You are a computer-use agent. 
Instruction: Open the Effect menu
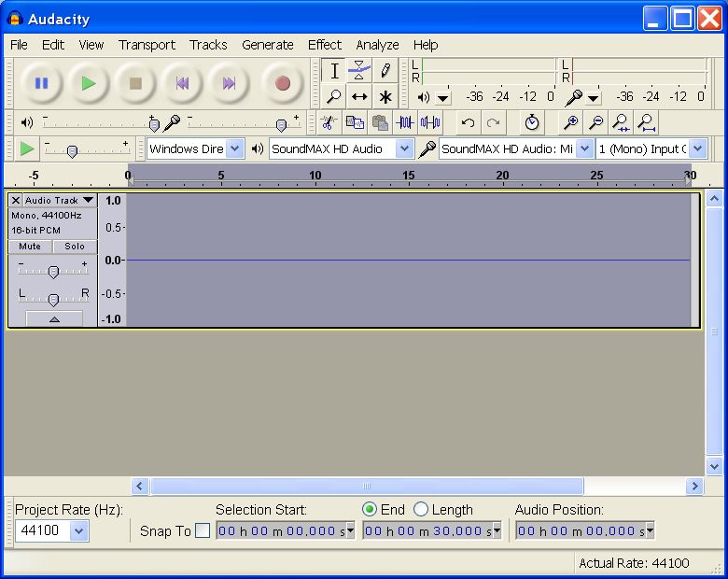point(325,45)
